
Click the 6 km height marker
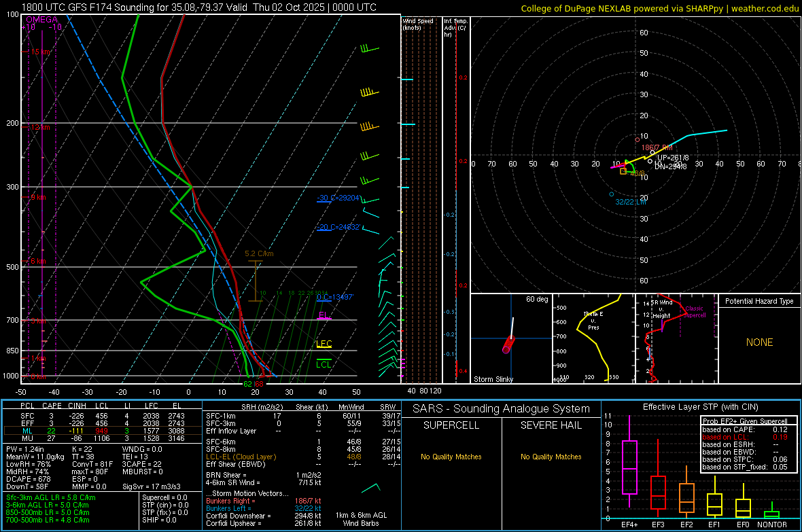click(x=38, y=261)
